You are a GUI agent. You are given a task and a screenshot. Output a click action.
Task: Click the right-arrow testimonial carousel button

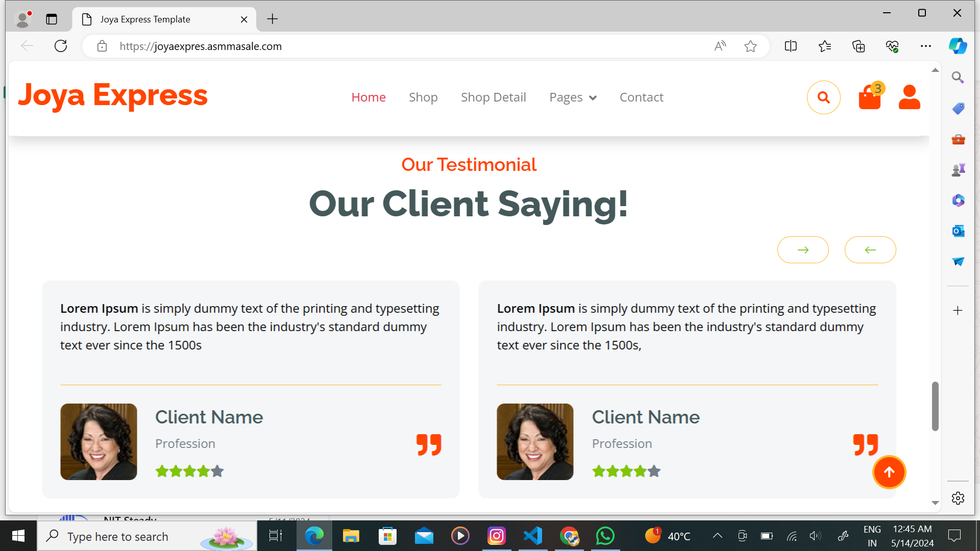803,250
